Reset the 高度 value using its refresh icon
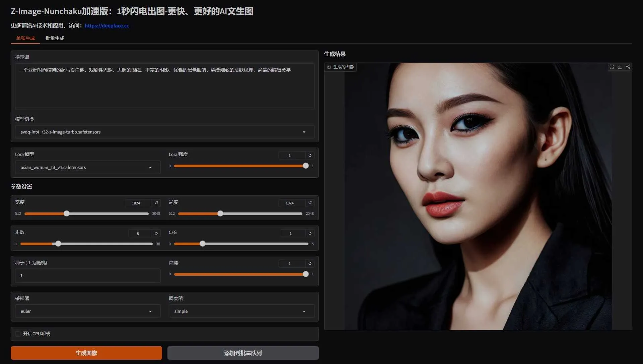The height and width of the screenshot is (364, 643). 310,203
